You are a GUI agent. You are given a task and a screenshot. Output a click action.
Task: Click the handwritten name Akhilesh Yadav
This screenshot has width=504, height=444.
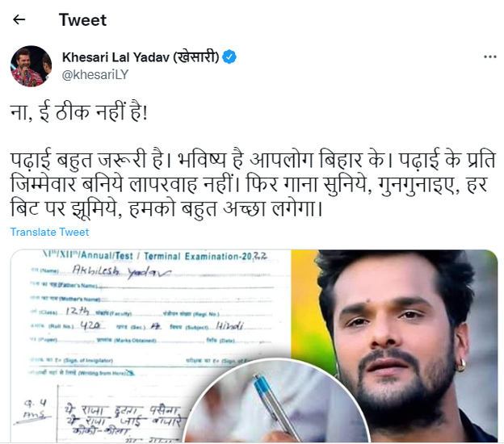click(x=121, y=270)
